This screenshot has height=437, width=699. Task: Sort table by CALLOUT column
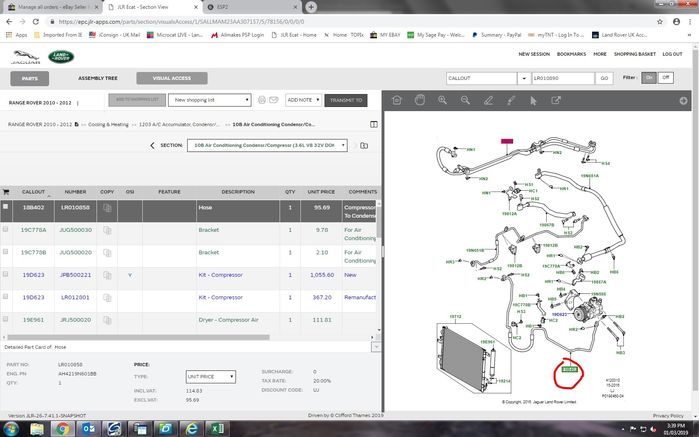33,192
